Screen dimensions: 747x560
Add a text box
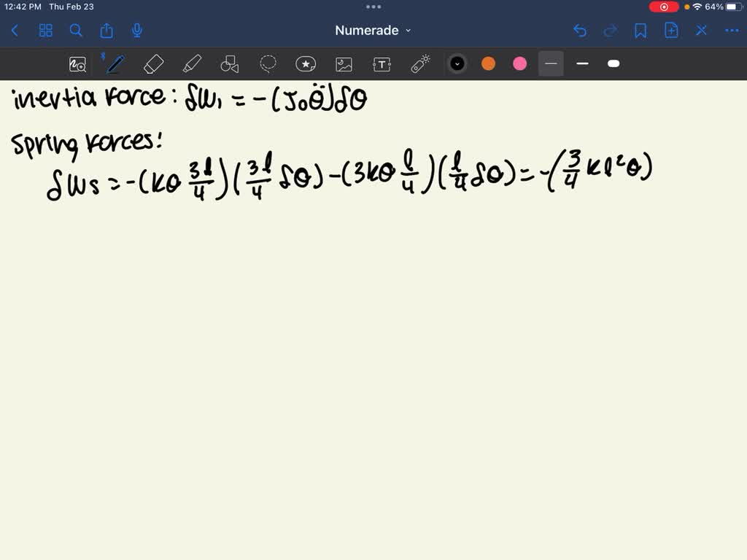pyautogui.click(x=382, y=63)
